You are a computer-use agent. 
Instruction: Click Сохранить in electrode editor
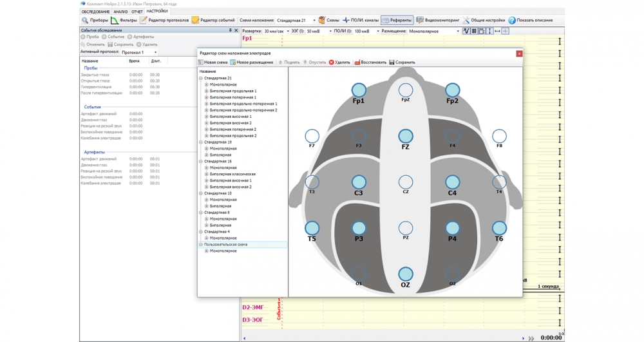click(x=402, y=62)
